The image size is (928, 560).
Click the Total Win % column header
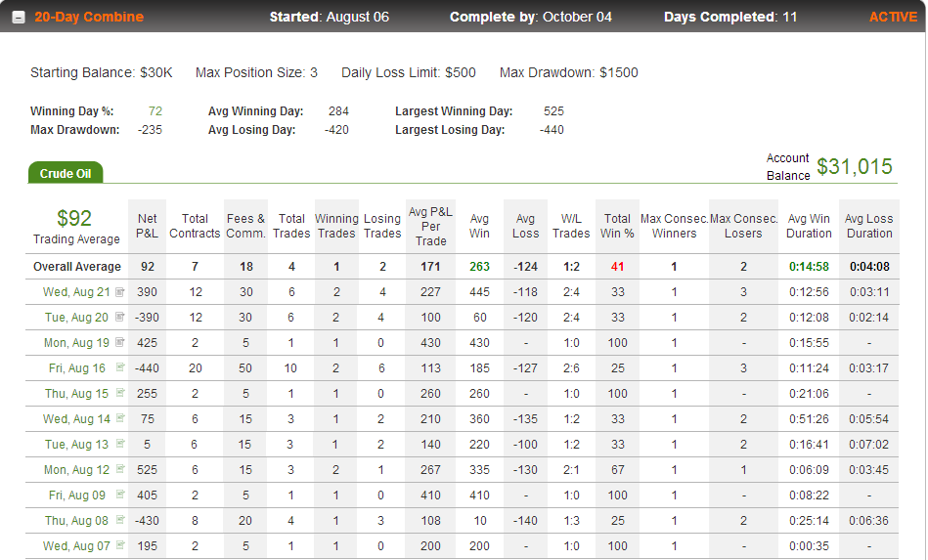click(617, 226)
